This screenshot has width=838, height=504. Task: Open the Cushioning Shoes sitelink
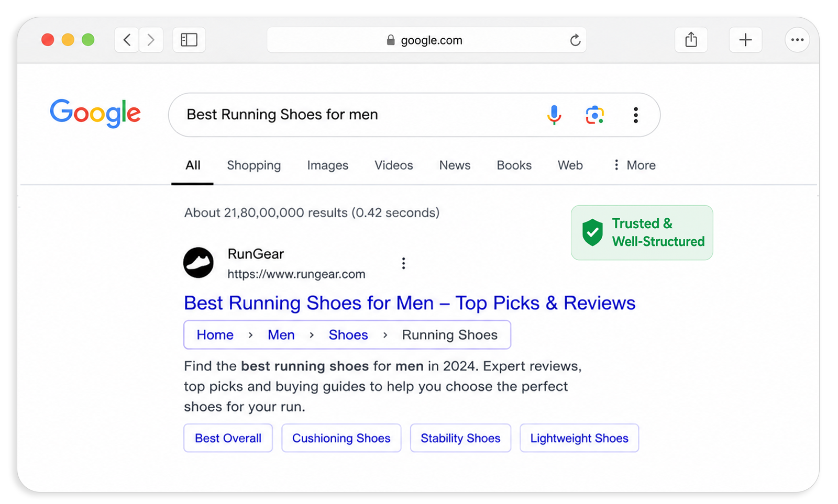point(341,438)
